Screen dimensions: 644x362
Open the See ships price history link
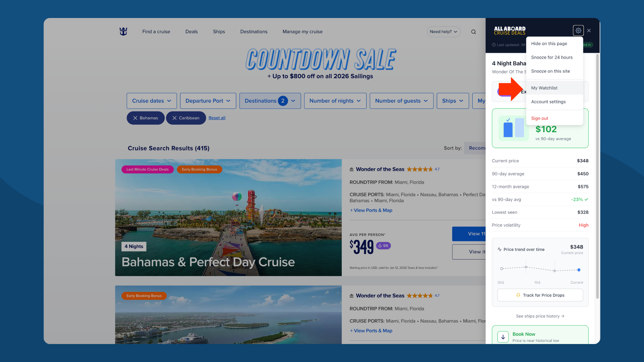tap(540, 316)
